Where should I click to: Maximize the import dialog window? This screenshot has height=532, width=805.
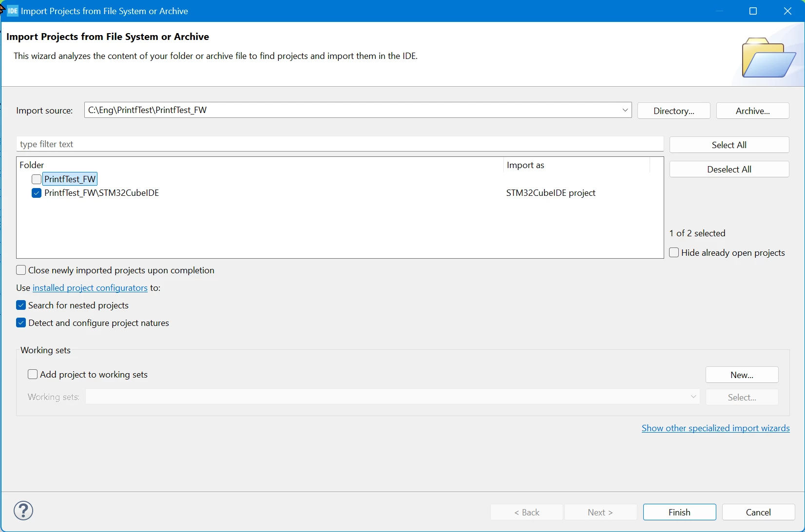(753, 11)
